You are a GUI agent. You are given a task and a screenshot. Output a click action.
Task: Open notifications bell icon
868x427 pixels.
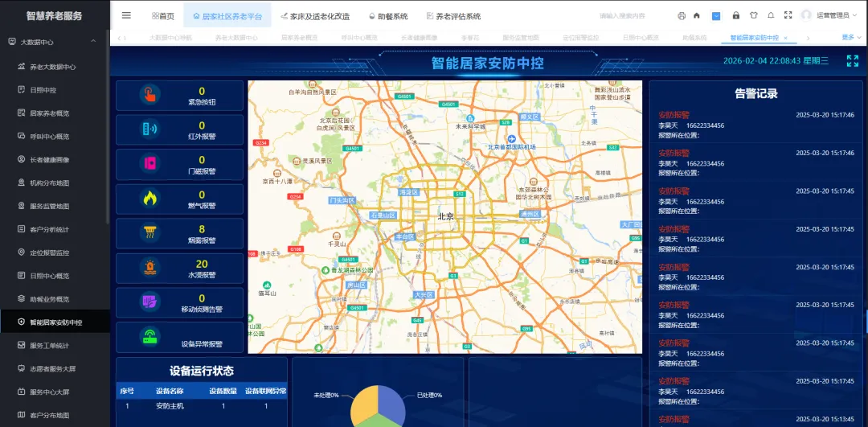coord(771,15)
